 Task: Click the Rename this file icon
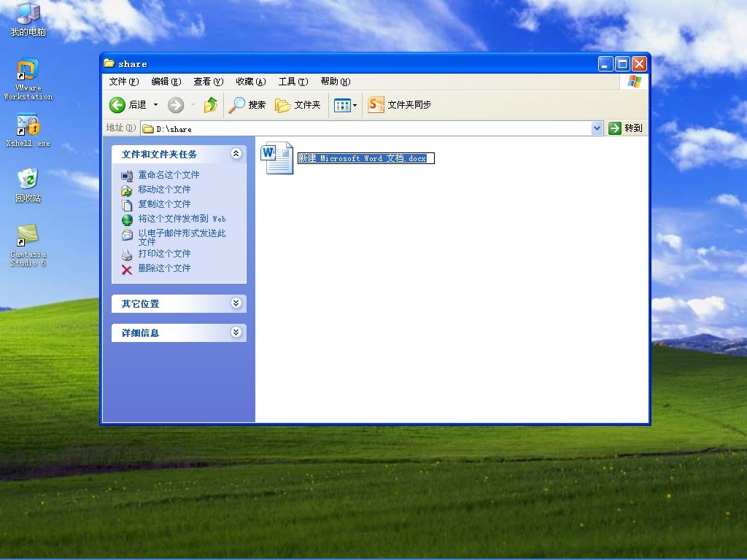[127, 176]
